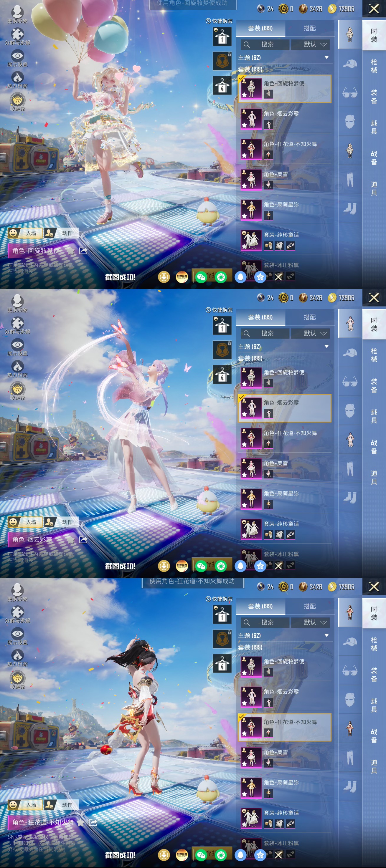
Task: Toggle 入场 emote mode in middle screenshot
Action: click(x=25, y=522)
